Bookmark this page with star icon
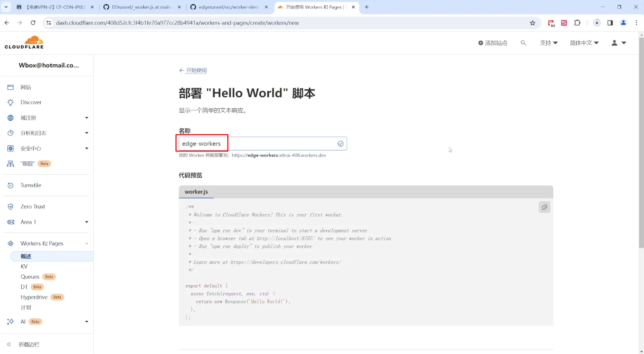This screenshot has width=644, height=354. coord(532,23)
